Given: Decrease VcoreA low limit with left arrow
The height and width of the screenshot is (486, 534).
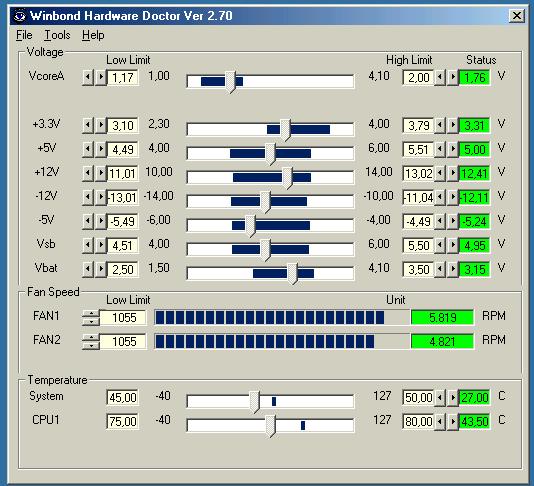Looking at the screenshot, I should click(88, 78).
